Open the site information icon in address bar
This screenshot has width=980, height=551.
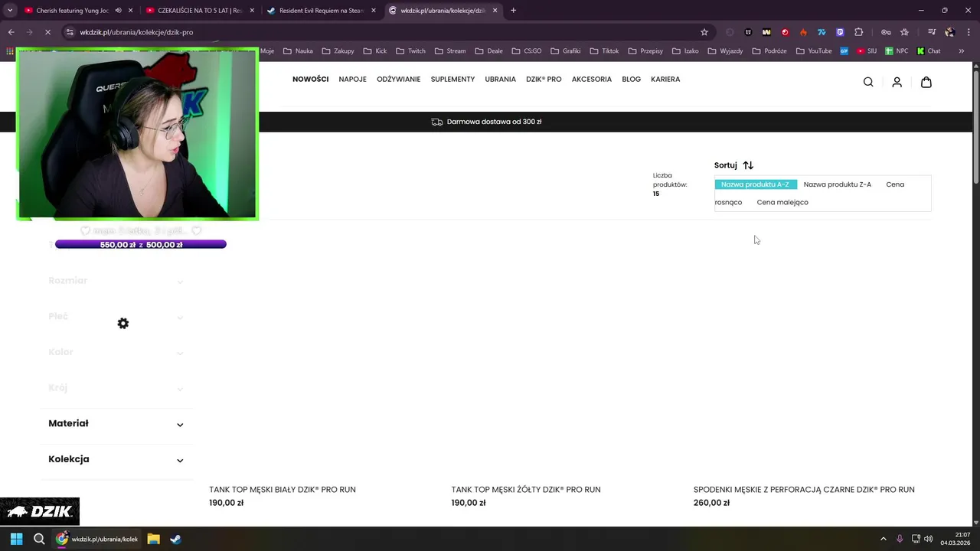coord(70,32)
